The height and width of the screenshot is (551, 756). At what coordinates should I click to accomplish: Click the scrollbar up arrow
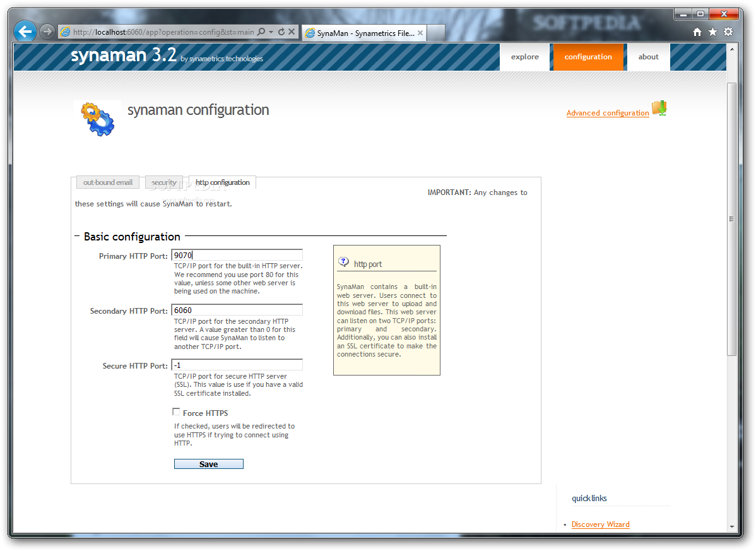click(732, 49)
